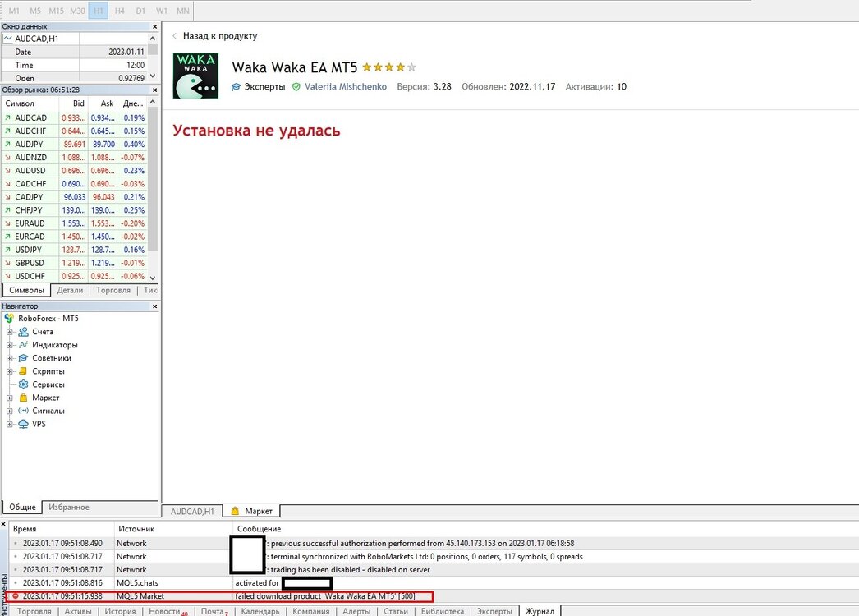Image resolution: width=859 pixels, height=616 pixels.
Task: Switch to Navigator Общие tab
Action: (22, 508)
